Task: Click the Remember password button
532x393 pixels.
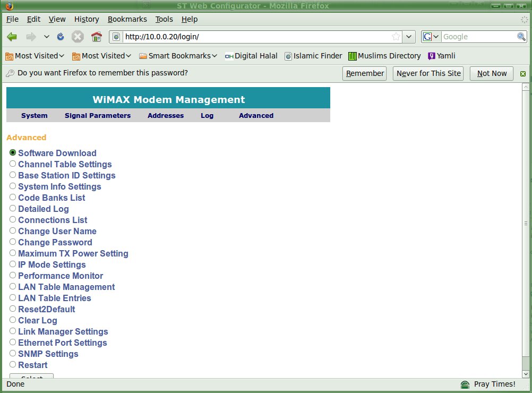Action: pos(365,73)
